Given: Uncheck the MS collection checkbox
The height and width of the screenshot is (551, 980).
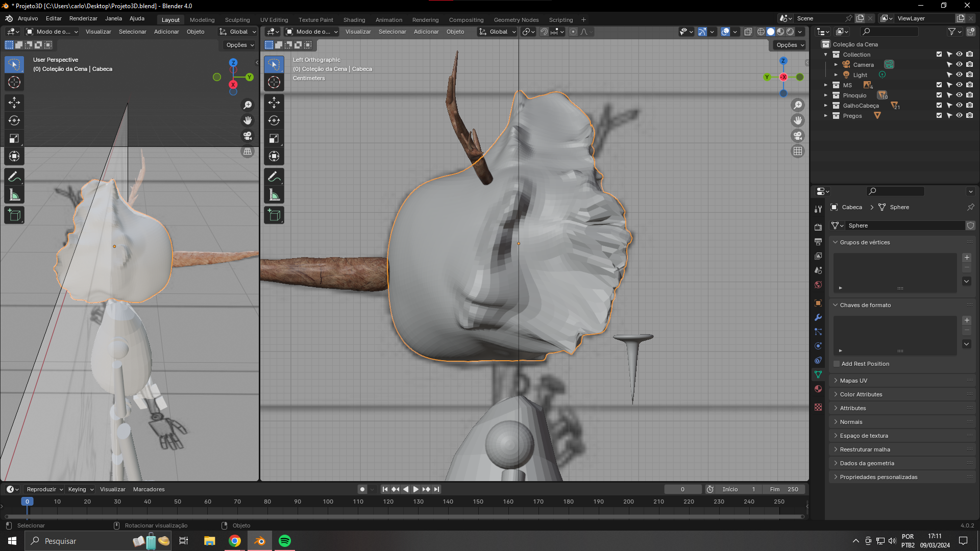Looking at the screenshot, I should tap(939, 85).
